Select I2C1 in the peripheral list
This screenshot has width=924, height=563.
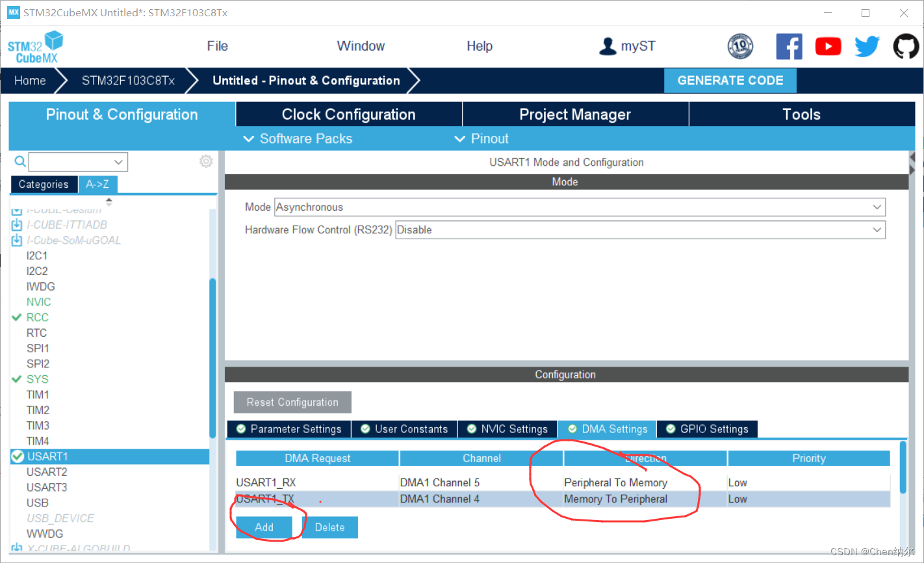[37, 255]
